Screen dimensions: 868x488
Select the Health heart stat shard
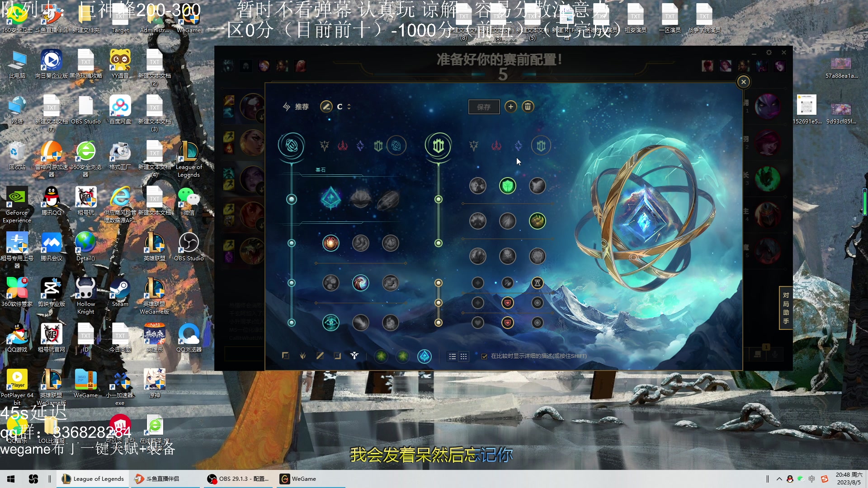pos(477,323)
